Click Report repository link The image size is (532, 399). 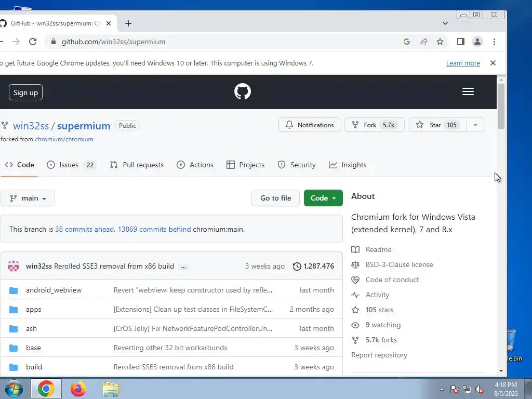pyautogui.click(x=379, y=355)
